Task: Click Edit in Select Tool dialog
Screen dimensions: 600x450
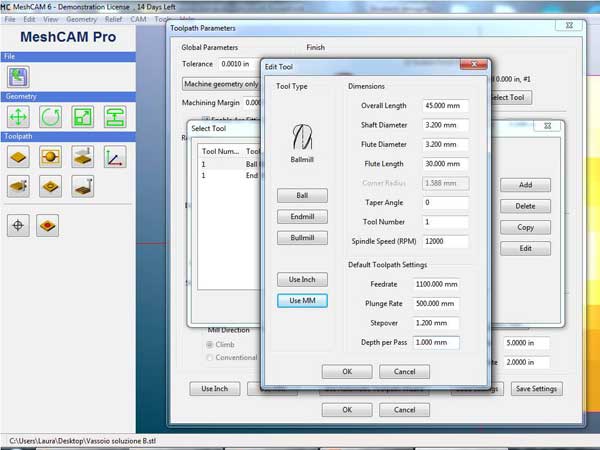Action: tap(525, 248)
